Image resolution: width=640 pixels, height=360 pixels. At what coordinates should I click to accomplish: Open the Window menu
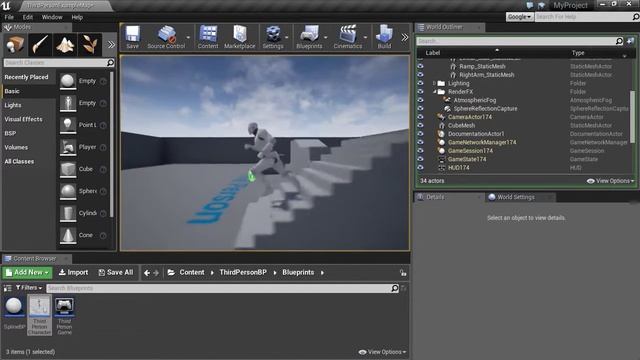(52, 17)
